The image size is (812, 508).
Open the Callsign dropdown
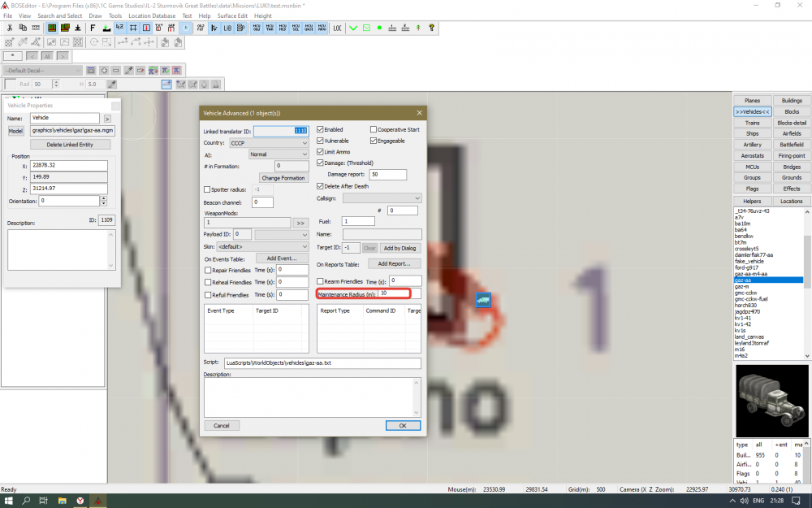click(x=382, y=198)
